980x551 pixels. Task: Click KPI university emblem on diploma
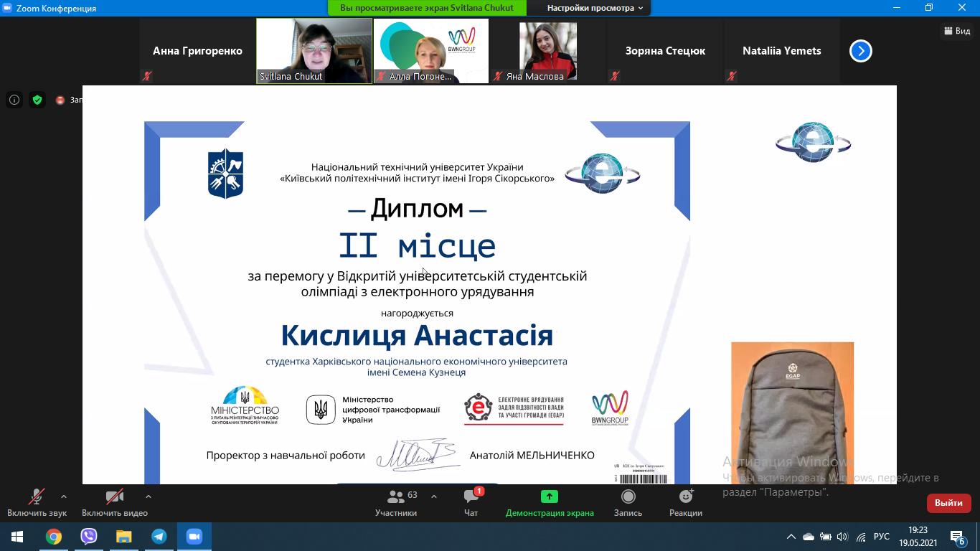(x=225, y=173)
